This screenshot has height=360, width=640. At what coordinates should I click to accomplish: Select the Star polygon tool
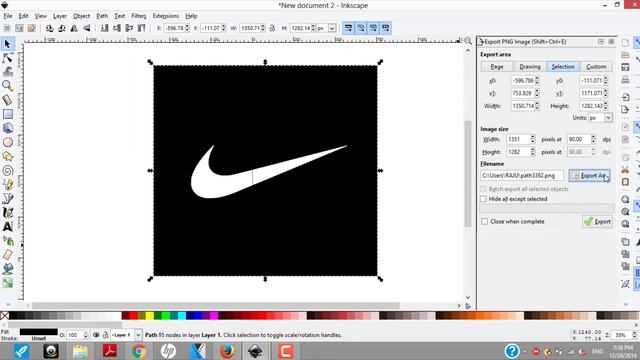pos(7,156)
